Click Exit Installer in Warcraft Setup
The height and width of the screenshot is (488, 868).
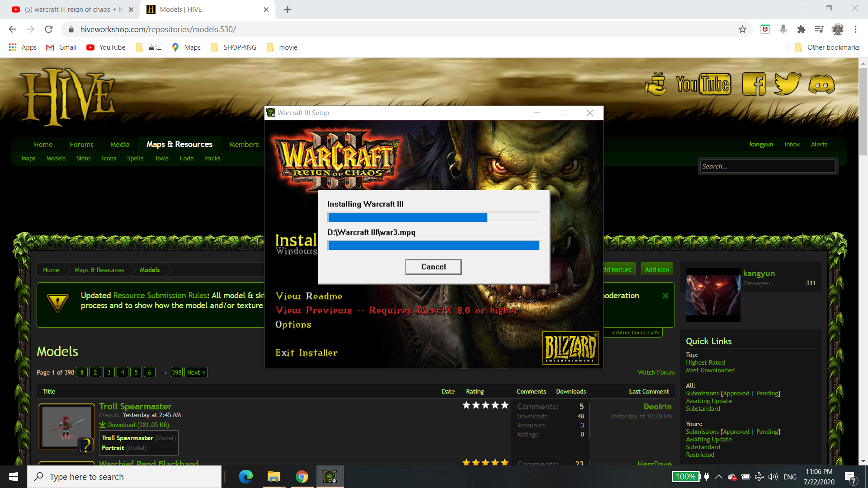[x=306, y=352]
